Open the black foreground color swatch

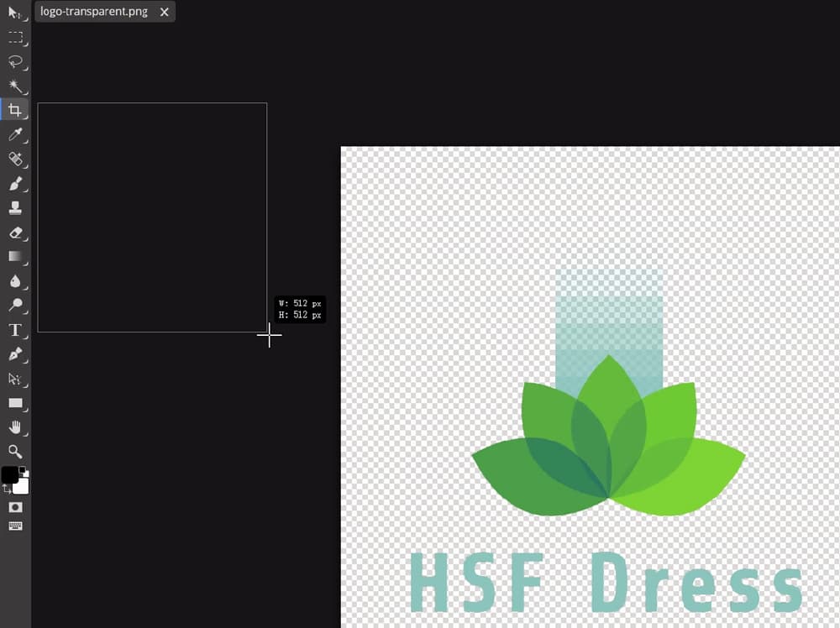pos(8,474)
